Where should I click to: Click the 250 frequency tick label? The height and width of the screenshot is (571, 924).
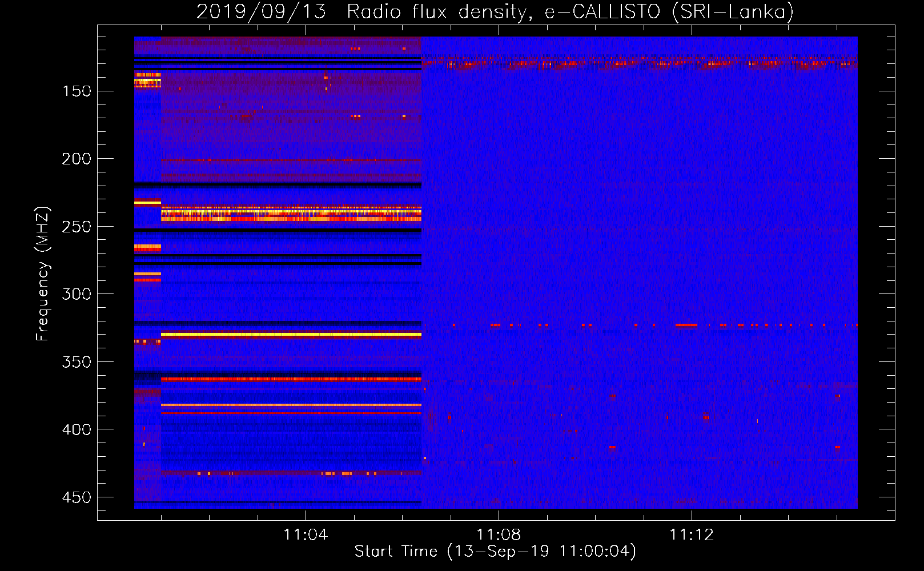[77, 227]
